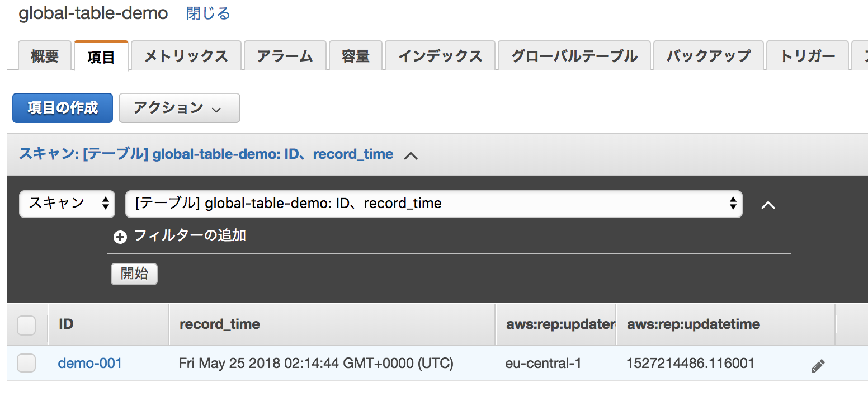The image size is (868, 396).
Task: Select the 項目 tab
Action: (x=101, y=56)
